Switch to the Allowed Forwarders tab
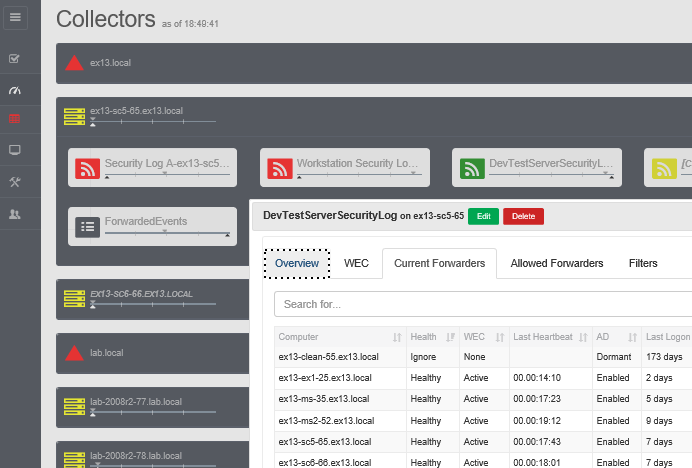This screenshot has height=468, width=692. [556, 263]
